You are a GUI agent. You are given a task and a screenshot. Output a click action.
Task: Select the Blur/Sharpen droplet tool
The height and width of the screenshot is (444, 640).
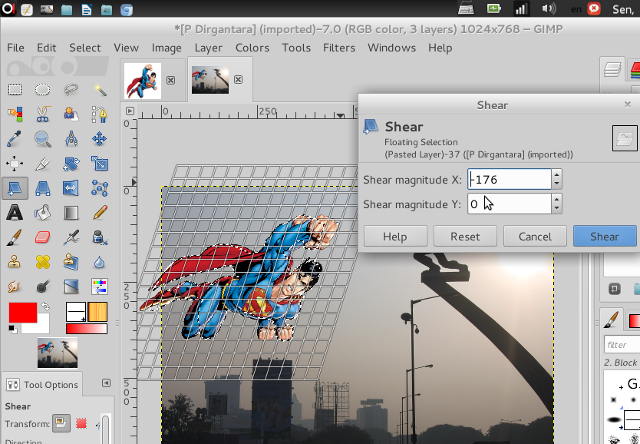[x=100, y=262]
